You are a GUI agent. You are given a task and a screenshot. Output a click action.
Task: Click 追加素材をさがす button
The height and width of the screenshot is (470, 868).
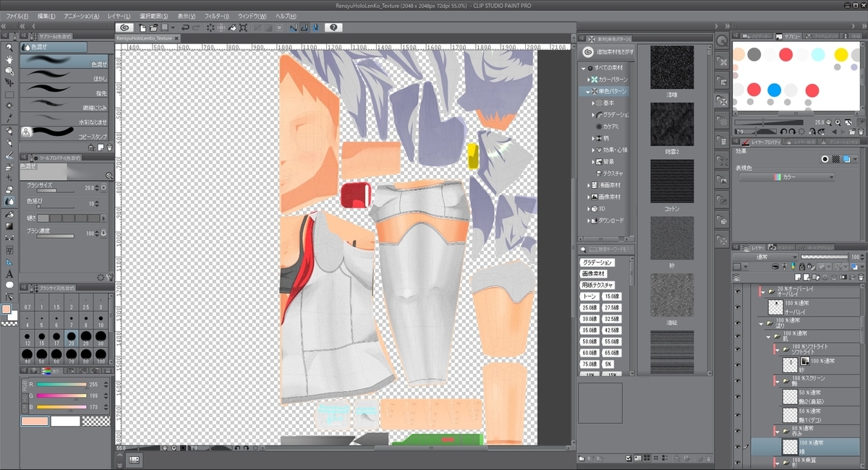coord(607,52)
